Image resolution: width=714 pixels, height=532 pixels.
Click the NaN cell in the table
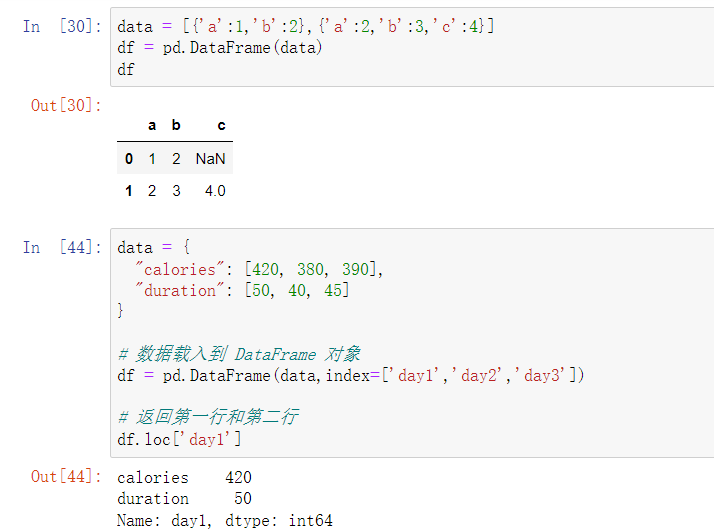point(210,159)
